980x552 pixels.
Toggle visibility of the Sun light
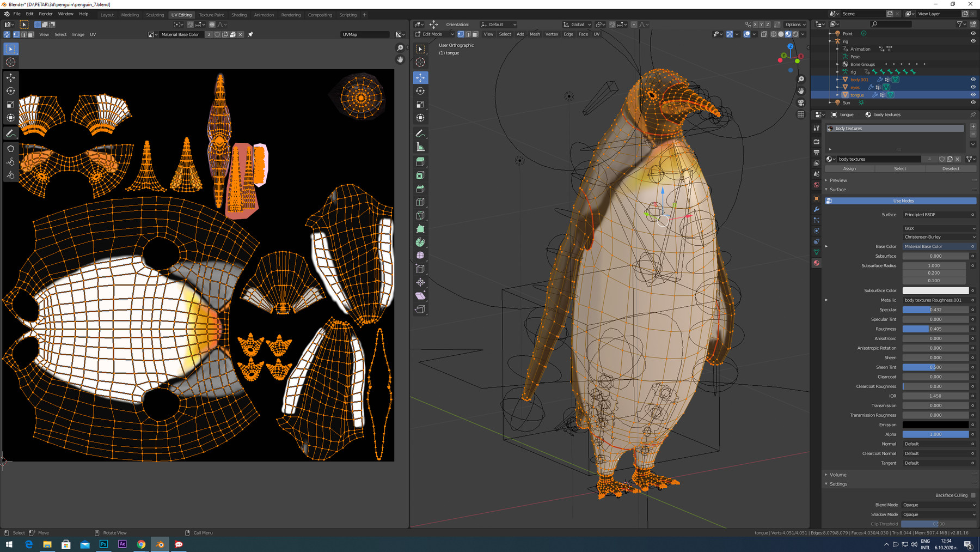(x=973, y=102)
